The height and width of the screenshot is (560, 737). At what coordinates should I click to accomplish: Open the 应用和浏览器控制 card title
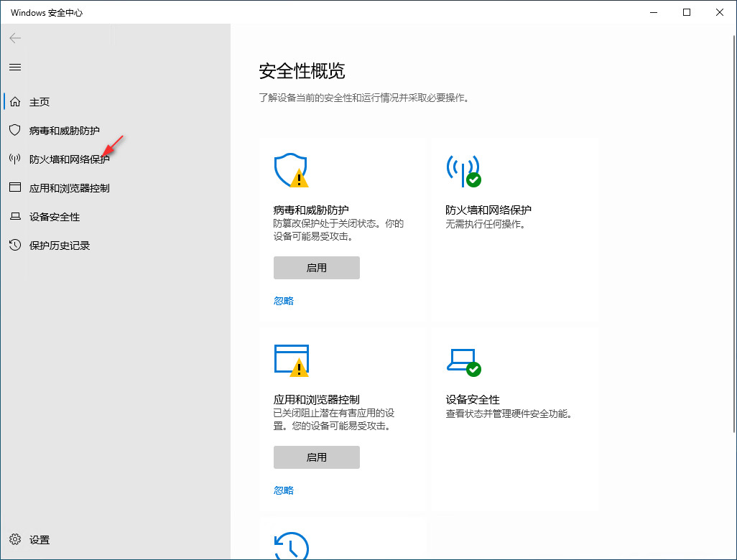click(316, 399)
